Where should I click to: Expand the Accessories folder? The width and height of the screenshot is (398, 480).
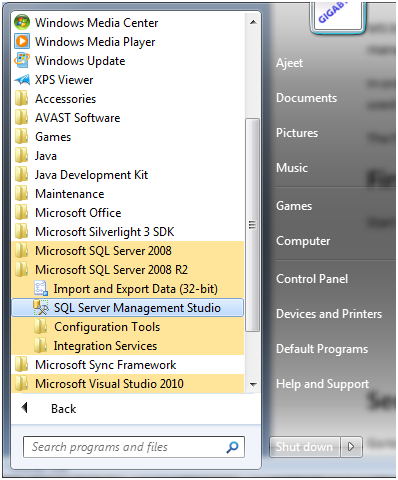click(128, 99)
